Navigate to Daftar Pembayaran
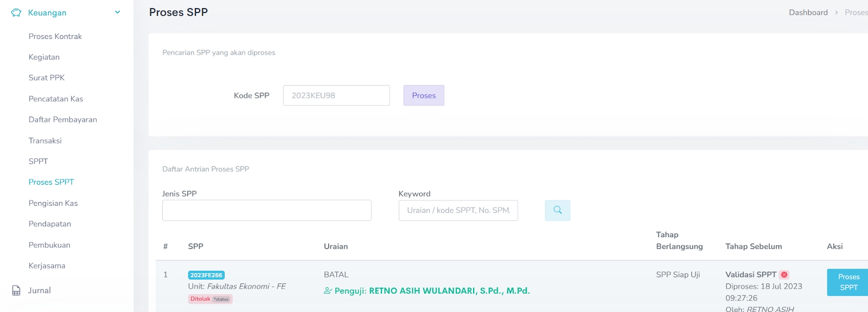This screenshot has height=312, width=868. [x=63, y=119]
